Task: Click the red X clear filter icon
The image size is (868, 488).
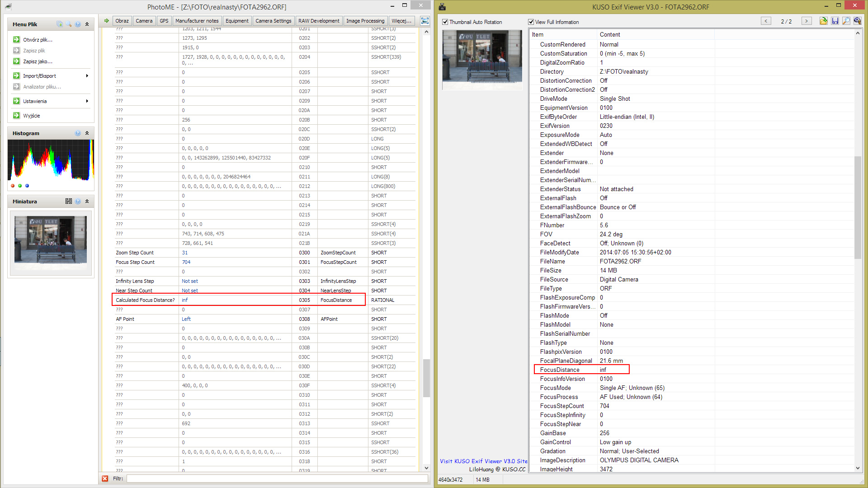Action: click(x=105, y=479)
